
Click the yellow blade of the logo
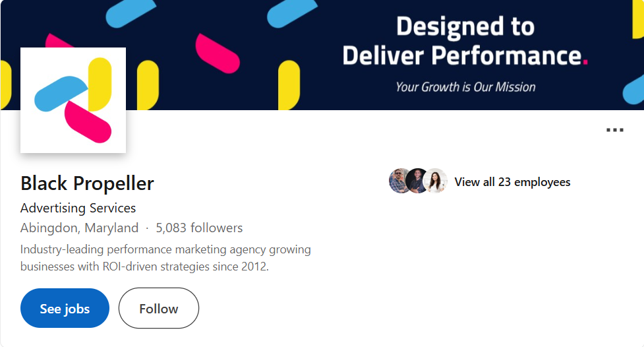click(100, 82)
